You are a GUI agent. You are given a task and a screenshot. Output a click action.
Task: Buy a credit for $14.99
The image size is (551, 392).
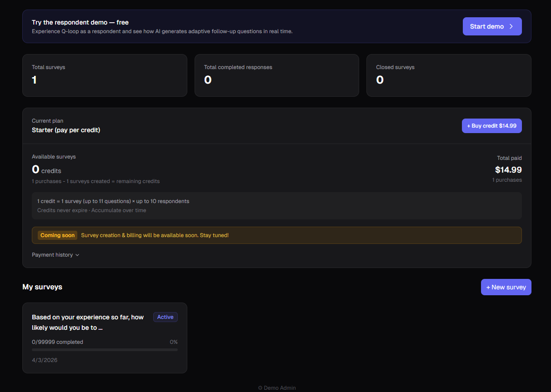(x=492, y=126)
